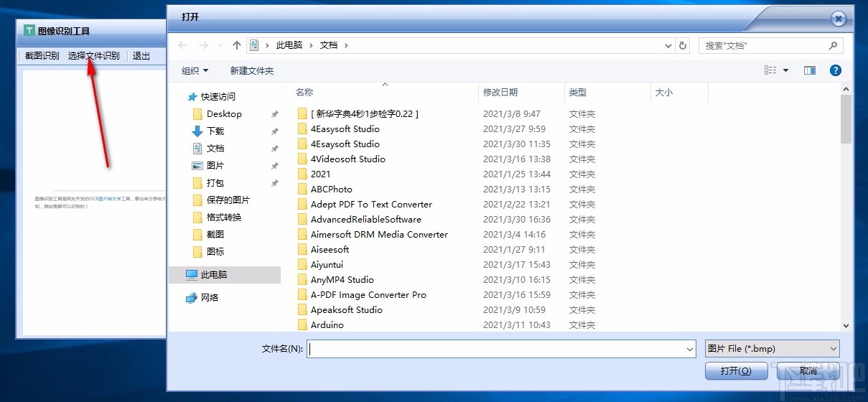Click the 快速访问 star icon
868x402 pixels.
[x=192, y=97]
